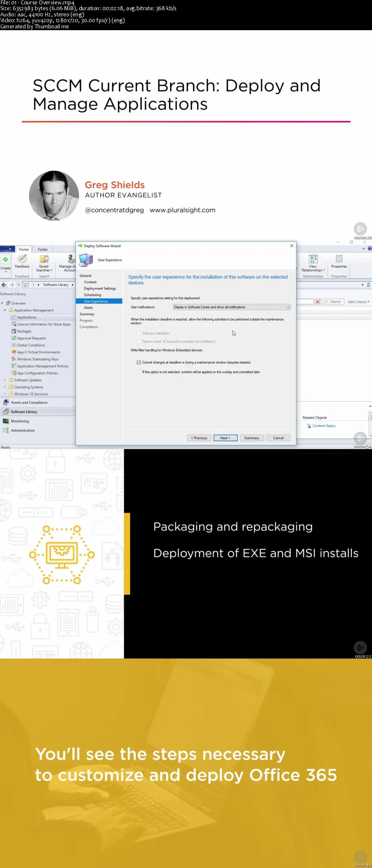Click the back navigation arrow
The image size is (372, 868).
(4, 285)
